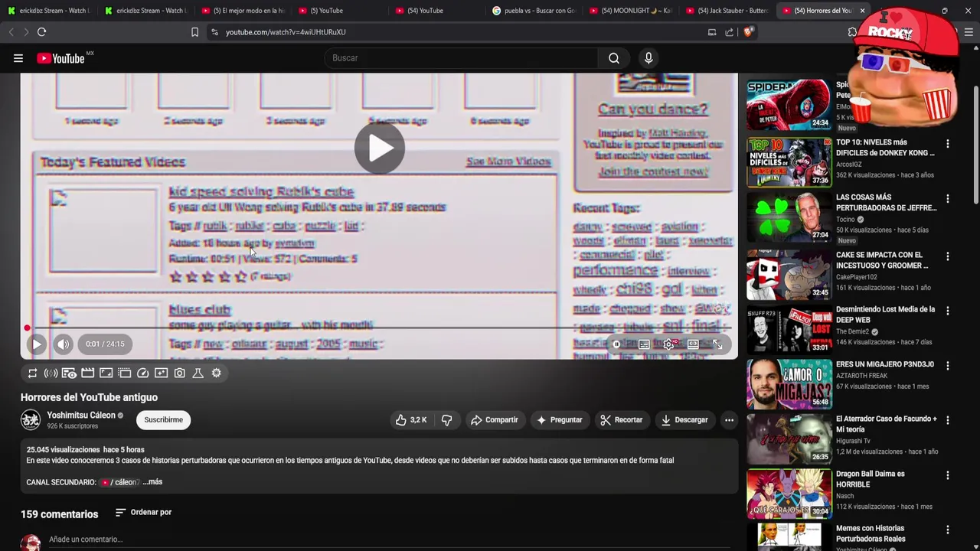The image size is (980, 551).
Task: Open extension settings gear below player
Action: pos(216,373)
